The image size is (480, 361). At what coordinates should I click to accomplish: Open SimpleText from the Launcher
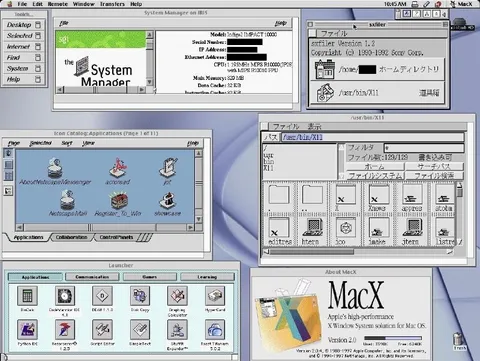pos(140,329)
